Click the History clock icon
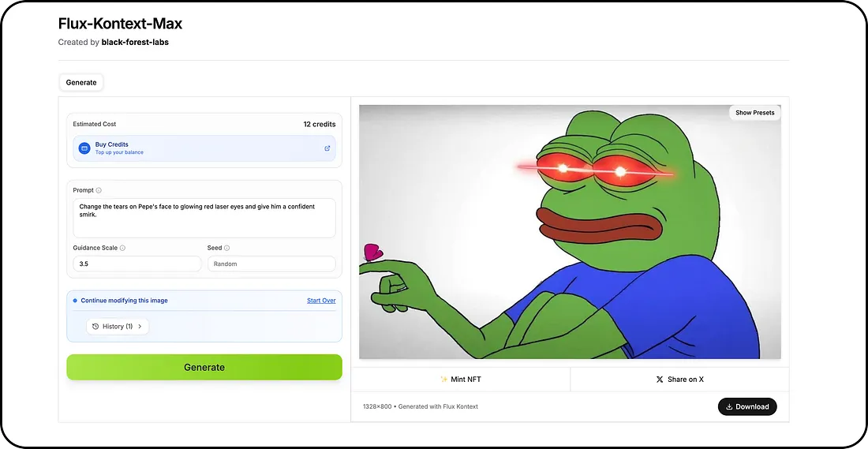 click(x=95, y=327)
